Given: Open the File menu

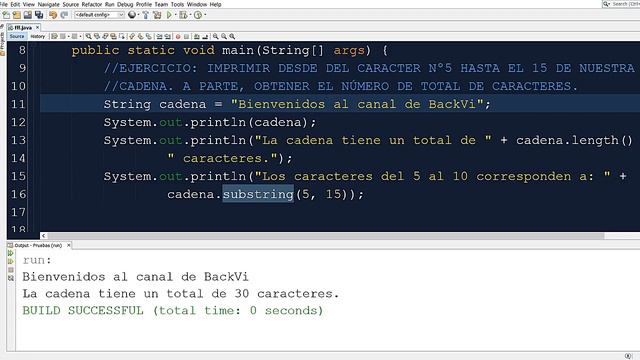Looking at the screenshot, I should pyautogui.click(x=4, y=4).
